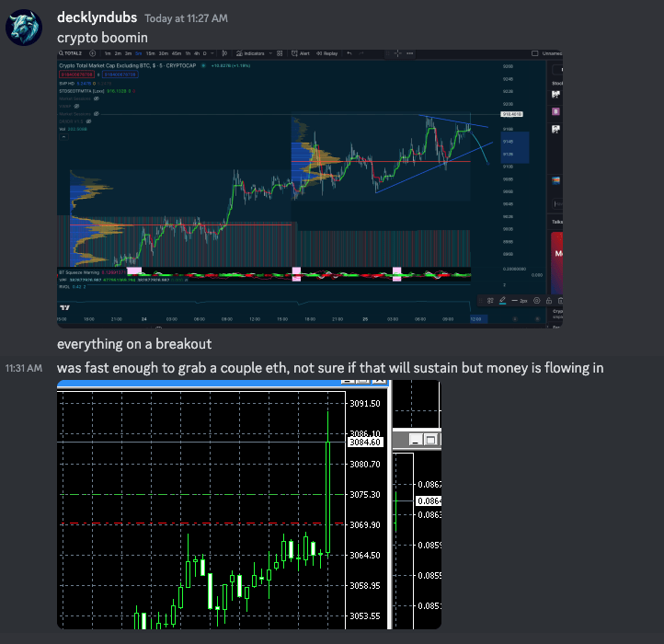This screenshot has width=664, height=644.
Task: Open the ETH candlestick chart image
Action: point(248,504)
